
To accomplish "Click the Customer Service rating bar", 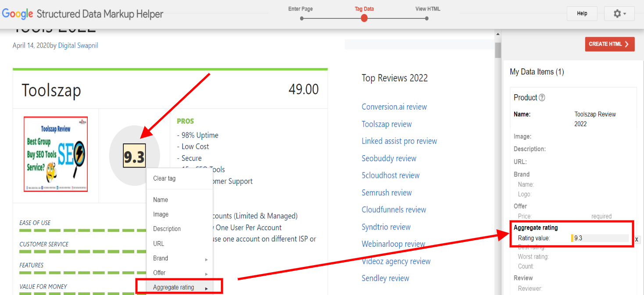I will pyautogui.click(x=82, y=252).
